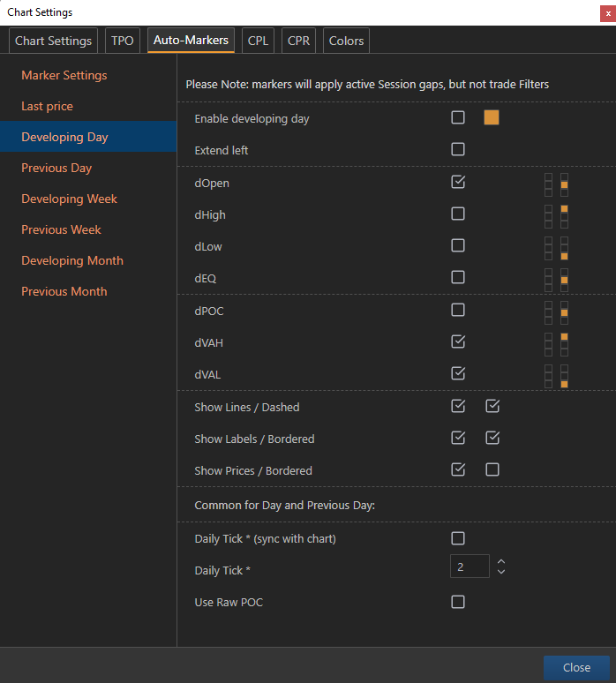Image resolution: width=616 pixels, height=683 pixels.
Task: Switch to the Chart Settings tab
Action: pos(53,41)
